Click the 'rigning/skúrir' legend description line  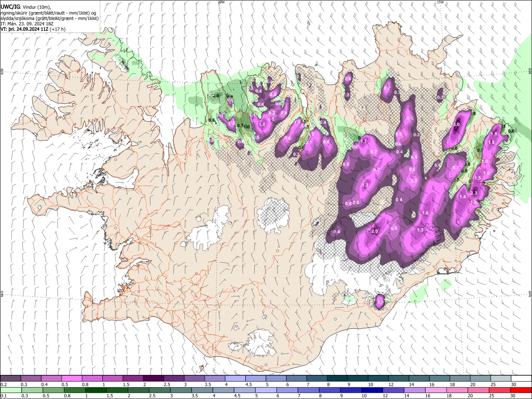pyautogui.click(x=48, y=13)
